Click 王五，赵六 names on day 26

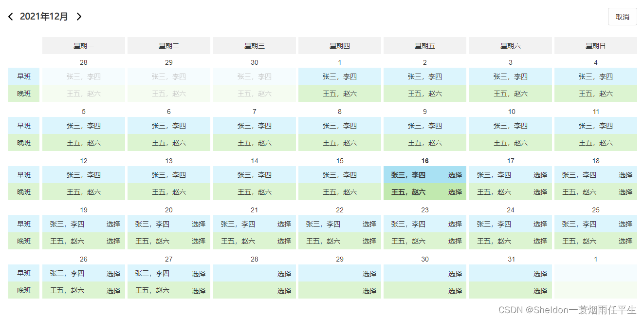[x=67, y=291]
